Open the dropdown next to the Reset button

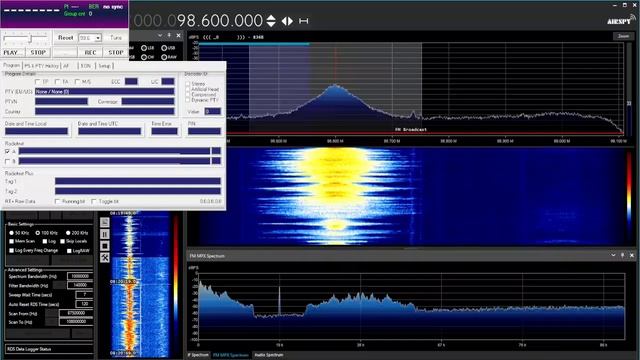click(x=98, y=38)
